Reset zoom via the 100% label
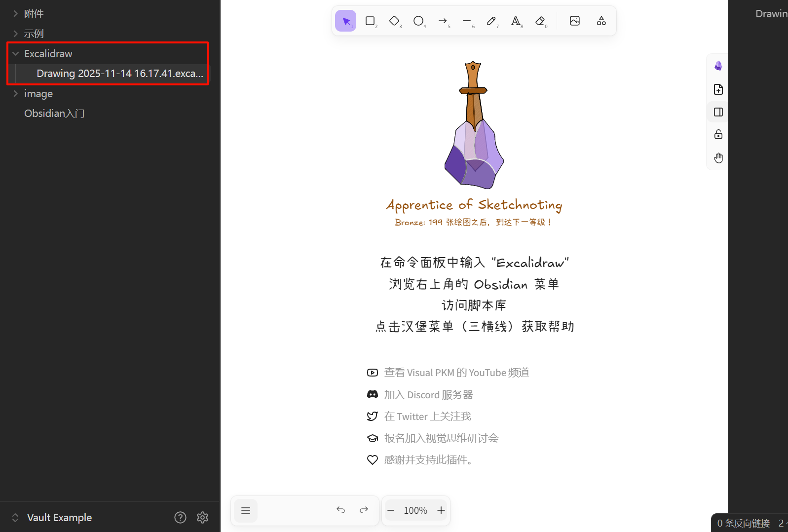Viewport: 788px width, 532px height. coord(415,510)
